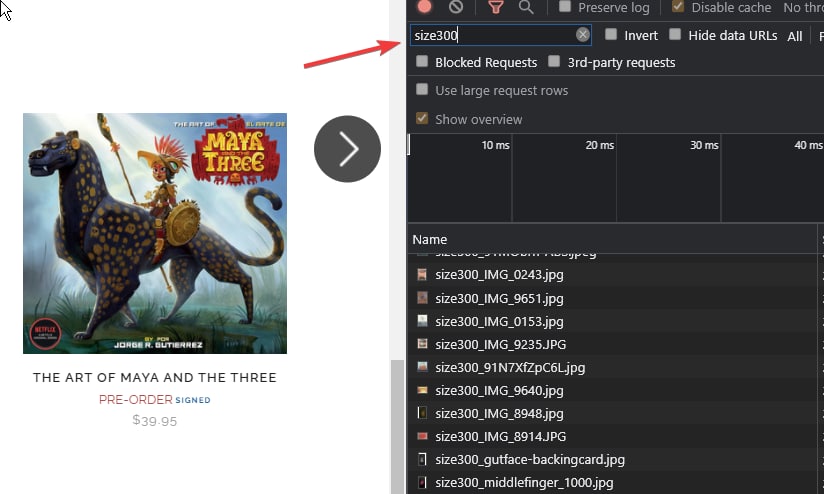Click thumbnail icon of size300_IMG_8914.JPG
Viewport: 824px width, 494px height.
click(422, 436)
